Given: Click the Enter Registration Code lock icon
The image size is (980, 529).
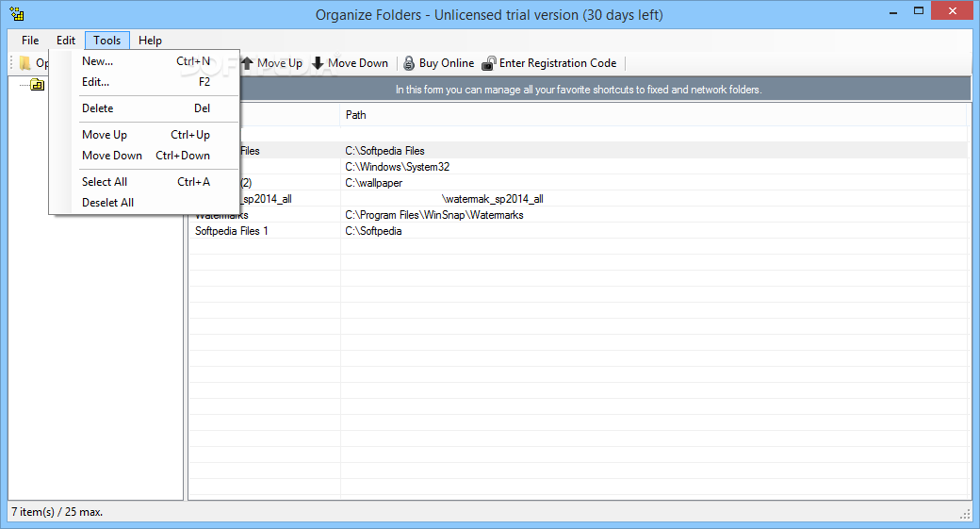Looking at the screenshot, I should coord(489,63).
